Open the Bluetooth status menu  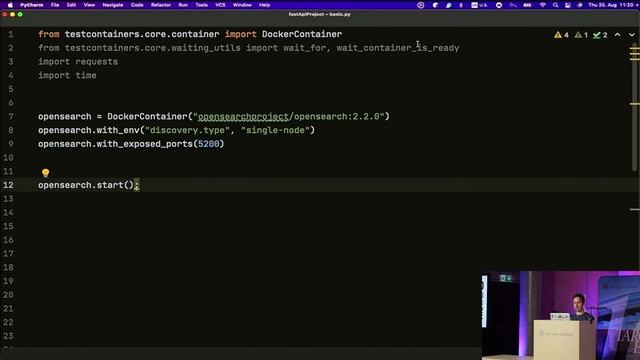[461, 5]
